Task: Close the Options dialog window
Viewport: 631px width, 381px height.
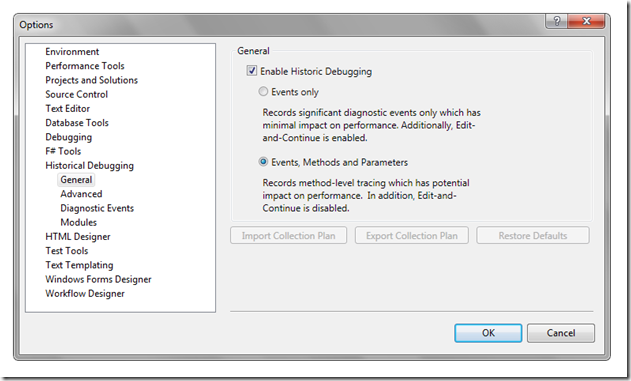Action: tap(586, 21)
